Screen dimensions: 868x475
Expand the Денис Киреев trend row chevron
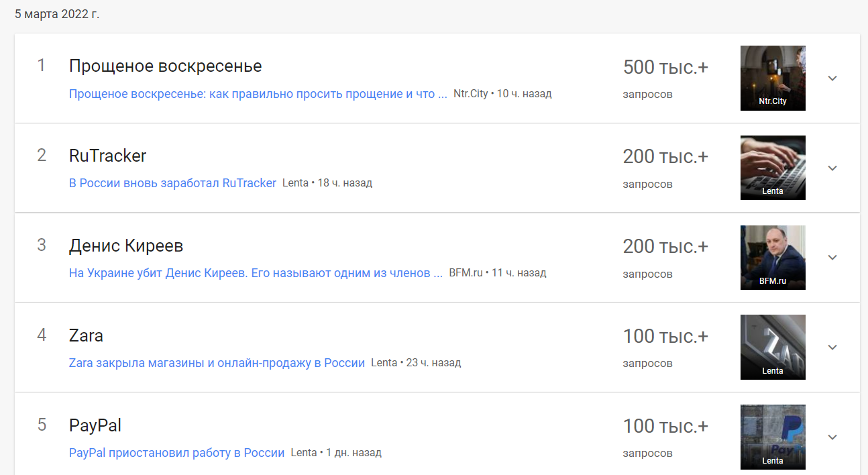pos(832,258)
